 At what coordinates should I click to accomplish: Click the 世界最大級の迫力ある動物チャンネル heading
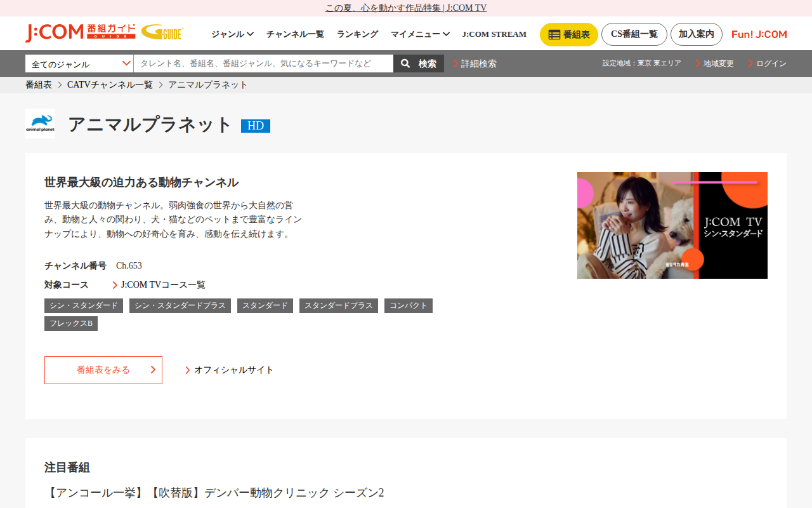141,182
